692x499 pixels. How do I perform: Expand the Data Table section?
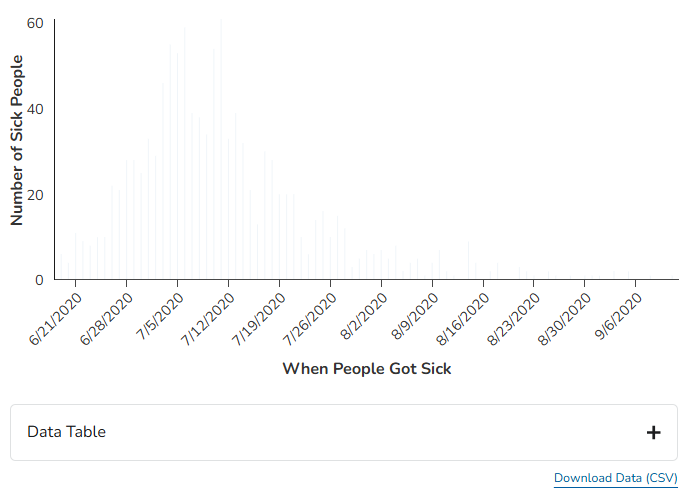(343, 432)
